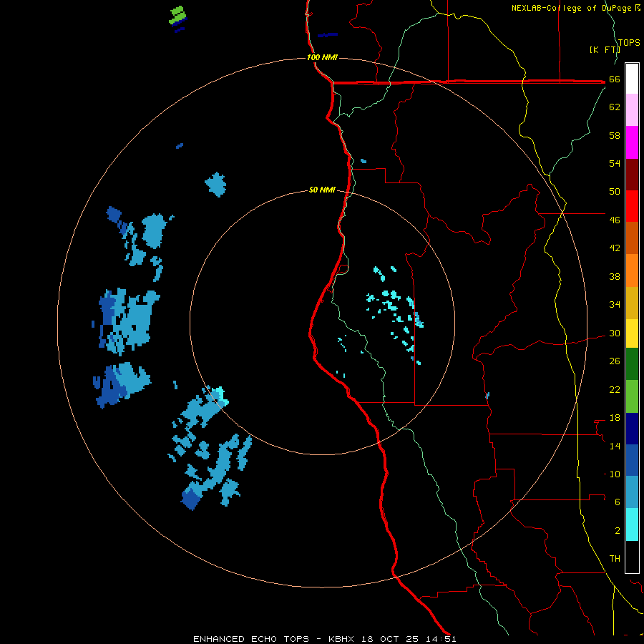This screenshot has width=644, height=644.
Task: Select the 50 NMI range ring label
Action: [x=322, y=190]
